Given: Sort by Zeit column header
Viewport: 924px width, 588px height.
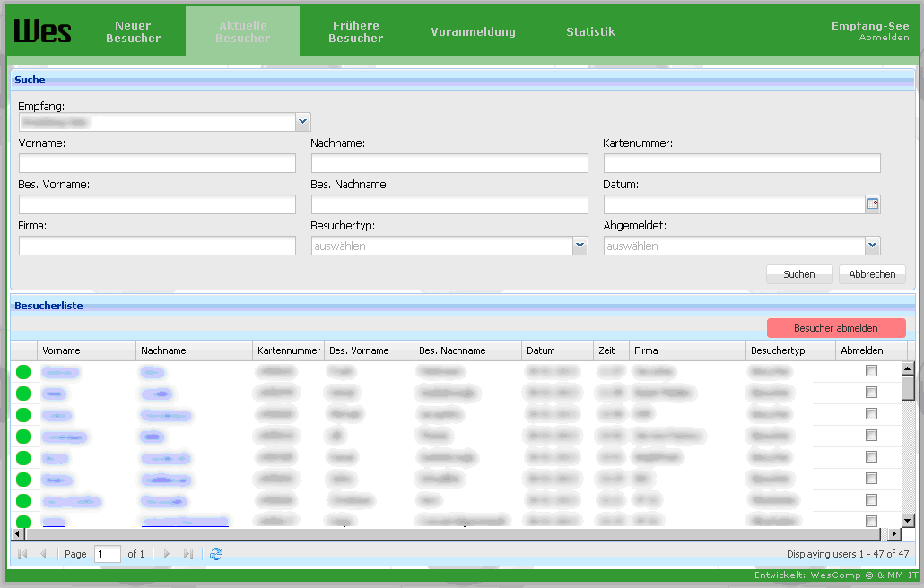Looking at the screenshot, I should pyautogui.click(x=611, y=350).
